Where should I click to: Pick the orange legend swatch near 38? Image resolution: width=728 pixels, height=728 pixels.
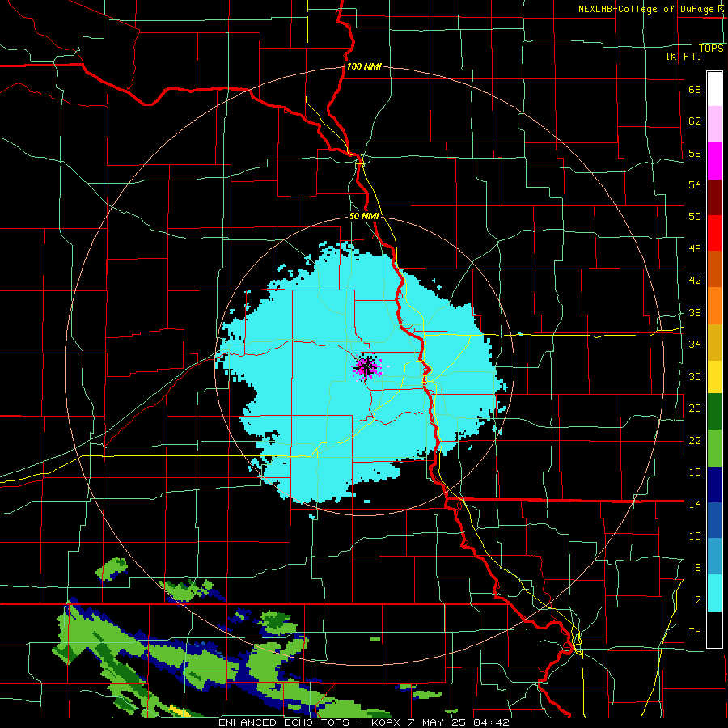(x=714, y=306)
